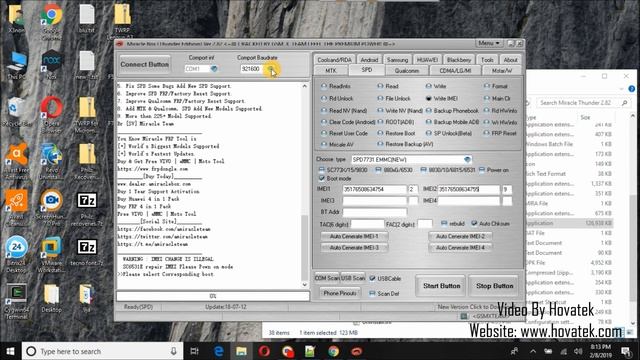The height and width of the screenshot is (360, 640).
Task: Open the Android tab
Action: click(369, 60)
